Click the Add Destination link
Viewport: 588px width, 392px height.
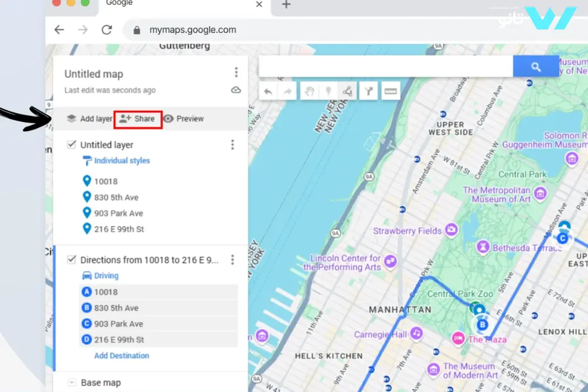coord(122,356)
